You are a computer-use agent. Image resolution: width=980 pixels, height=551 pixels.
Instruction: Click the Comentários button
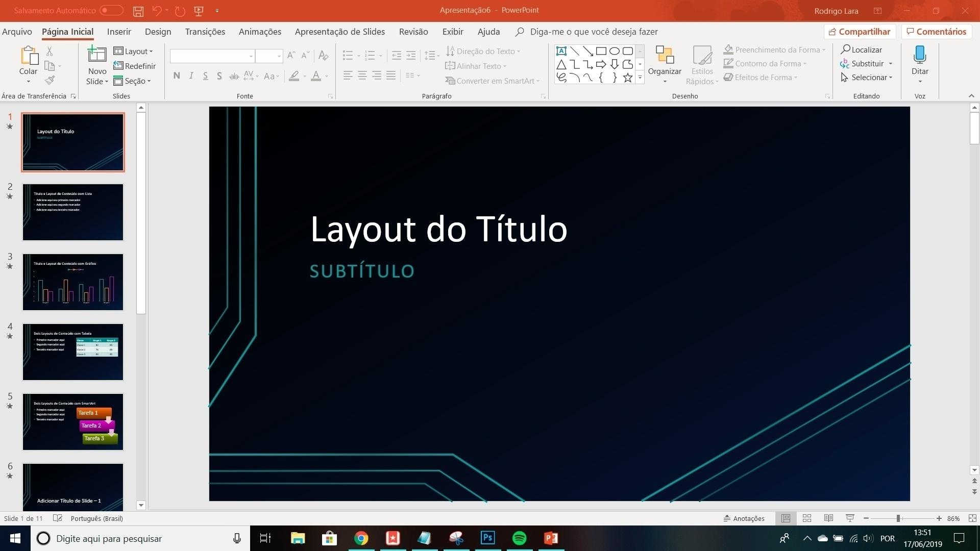tap(937, 32)
